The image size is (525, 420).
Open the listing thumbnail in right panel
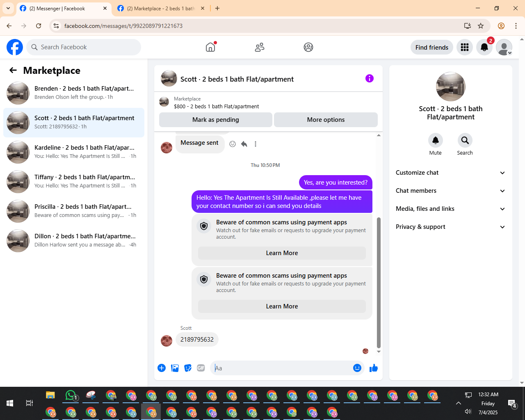(x=450, y=87)
